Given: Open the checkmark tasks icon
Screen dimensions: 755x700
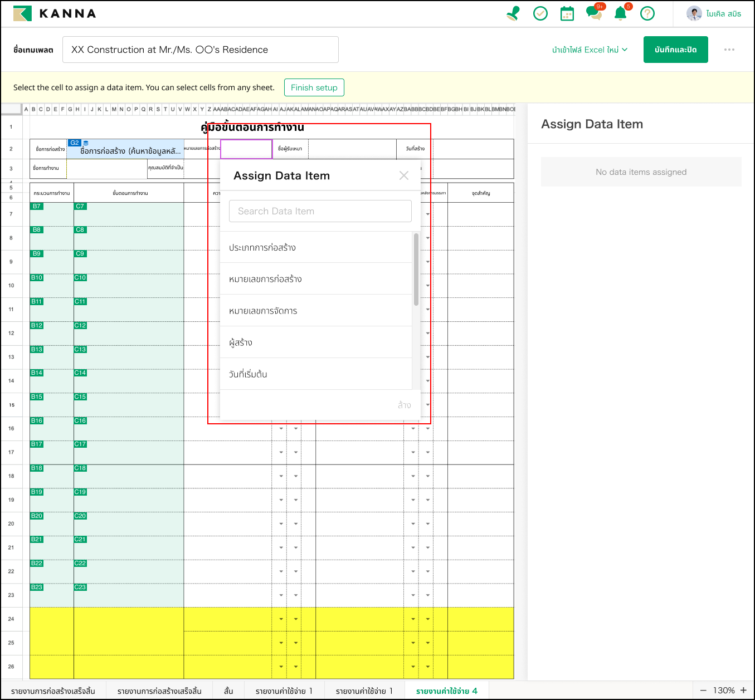Looking at the screenshot, I should click(x=540, y=13).
